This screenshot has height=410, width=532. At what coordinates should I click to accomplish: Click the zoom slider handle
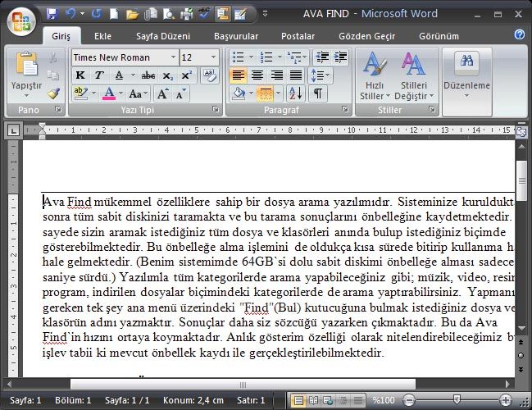point(457,399)
